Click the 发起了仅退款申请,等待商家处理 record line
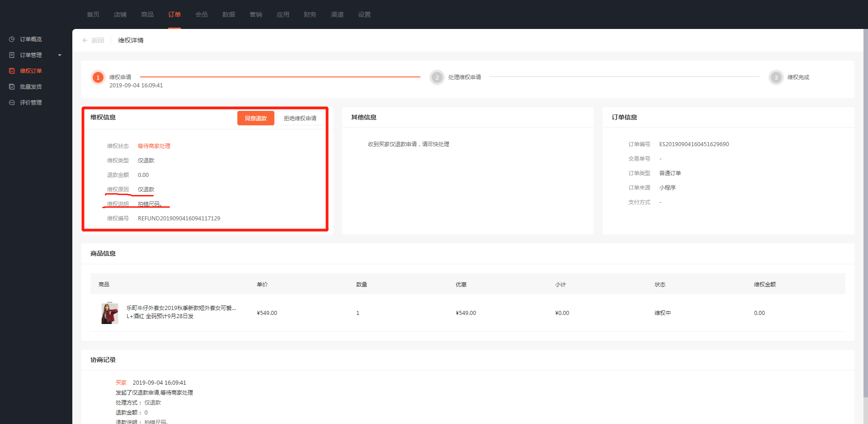 tap(154, 393)
